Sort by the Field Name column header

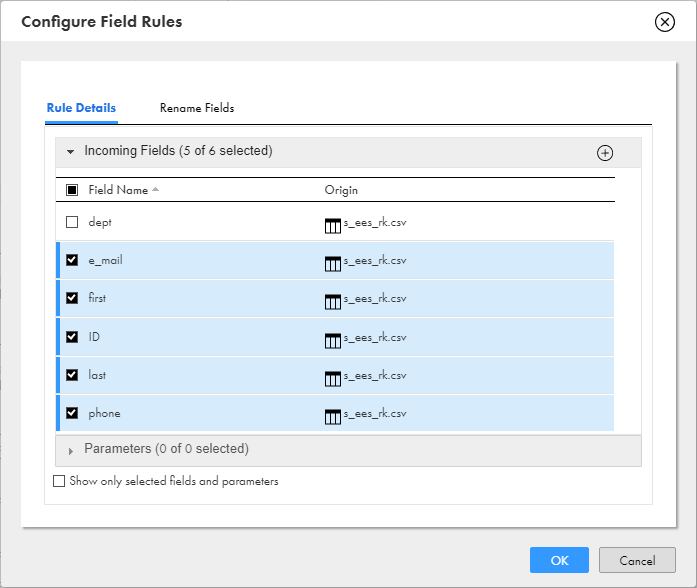(x=118, y=190)
